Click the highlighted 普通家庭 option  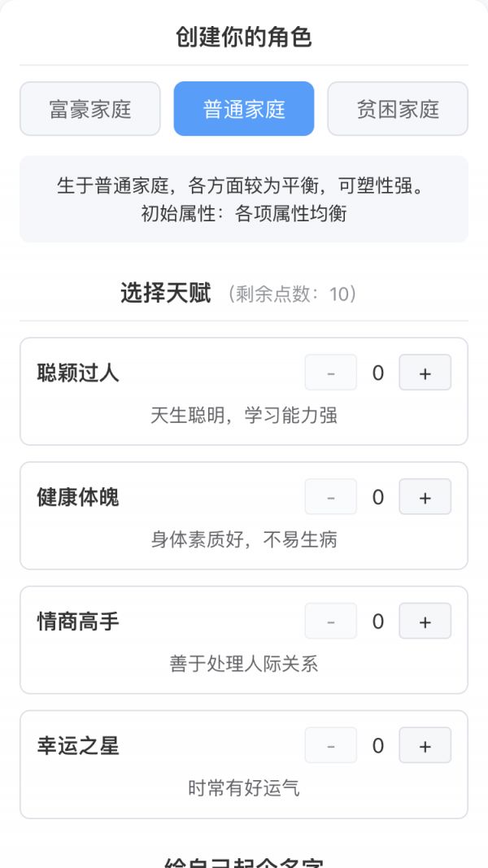[244, 108]
